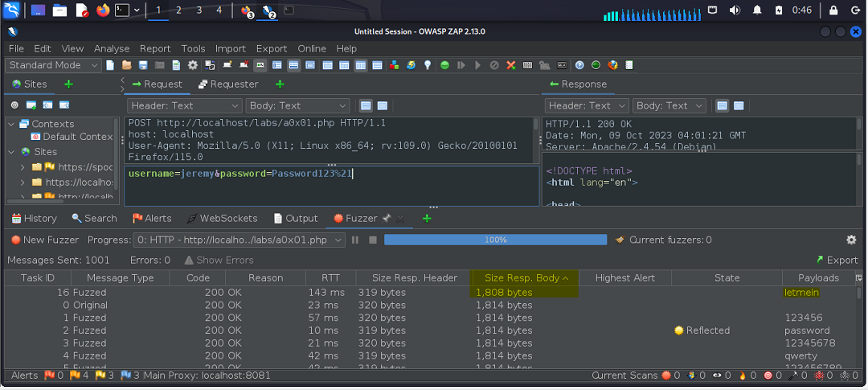Click the Kali dragon application menu icon
Screen dimensions: 868x390
(x=11, y=10)
